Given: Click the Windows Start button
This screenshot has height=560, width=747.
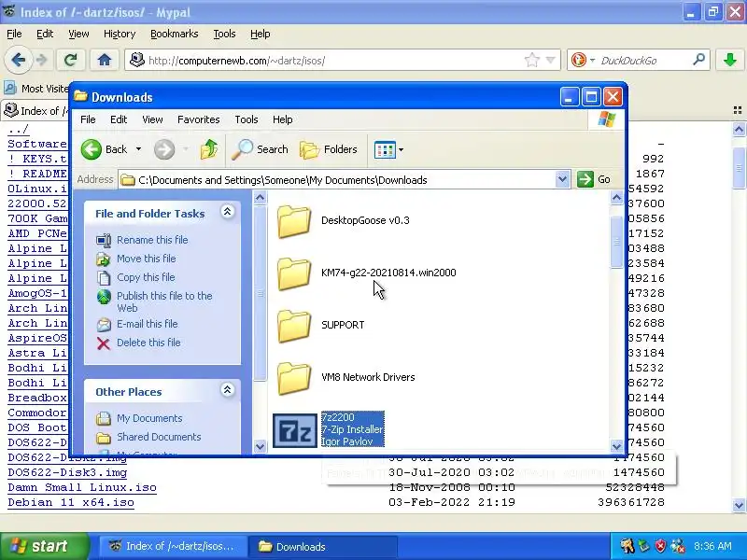Looking at the screenshot, I should pyautogui.click(x=45, y=546).
